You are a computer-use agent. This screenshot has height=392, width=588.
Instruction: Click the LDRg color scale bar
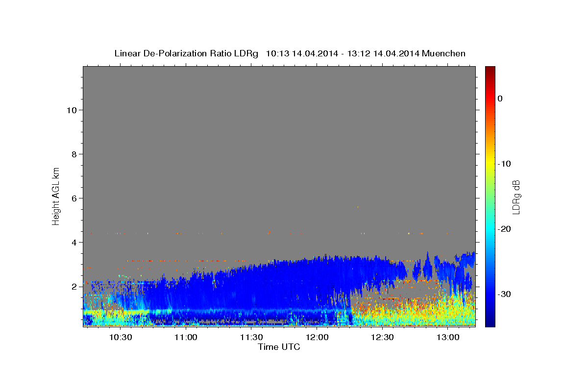[490, 196]
